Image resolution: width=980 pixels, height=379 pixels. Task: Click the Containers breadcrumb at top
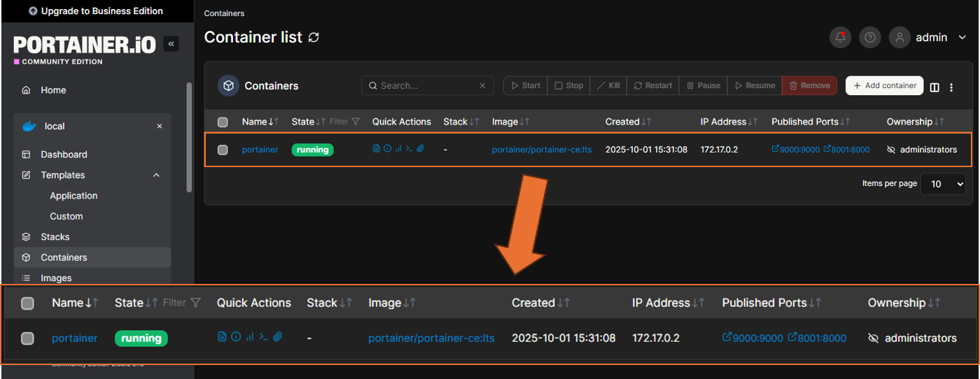coord(224,13)
